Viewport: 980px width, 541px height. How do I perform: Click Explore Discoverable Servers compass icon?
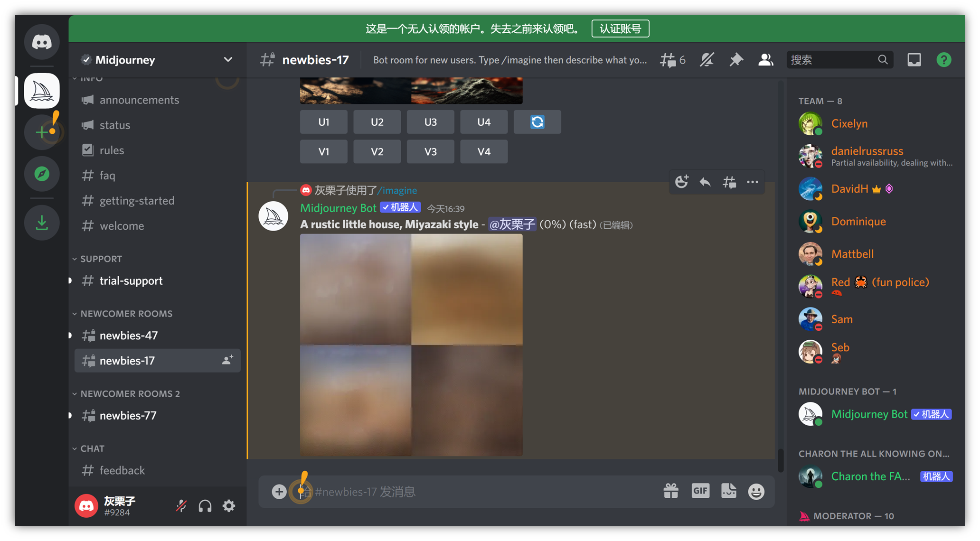click(x=42, y=174)
